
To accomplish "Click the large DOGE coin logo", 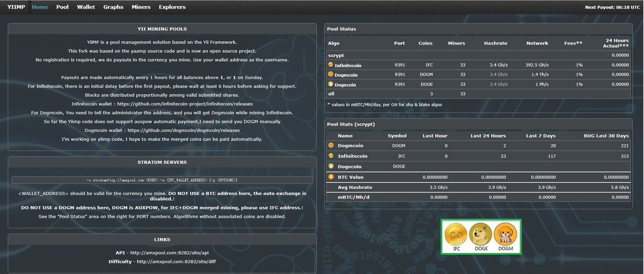I will pyautogui.click(x=480, y=234).
